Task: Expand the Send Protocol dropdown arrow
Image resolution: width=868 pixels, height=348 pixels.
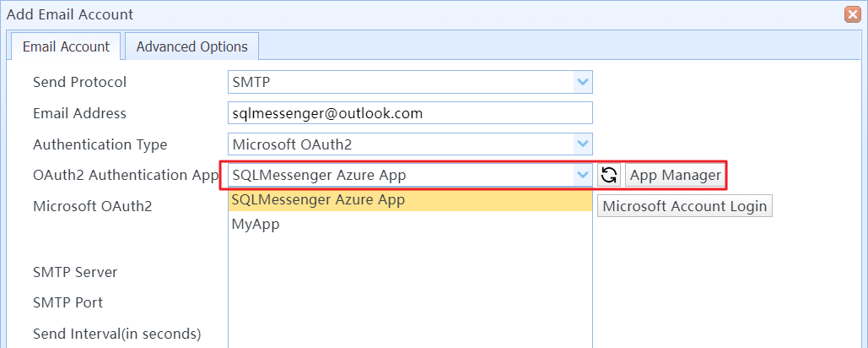Action: (582, 82)
